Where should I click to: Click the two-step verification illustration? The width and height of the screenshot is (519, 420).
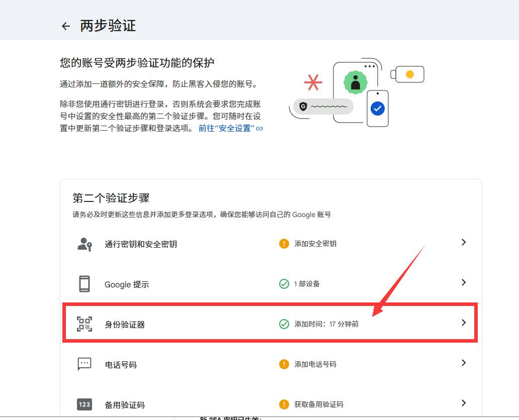click(357, 92)
